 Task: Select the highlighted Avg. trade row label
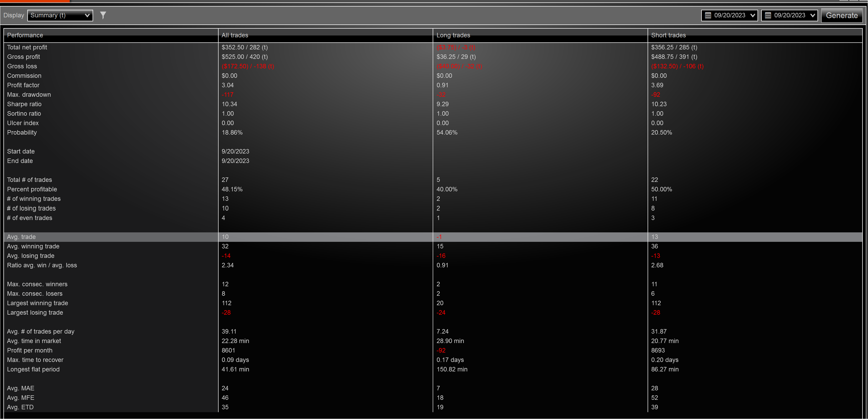21,237
